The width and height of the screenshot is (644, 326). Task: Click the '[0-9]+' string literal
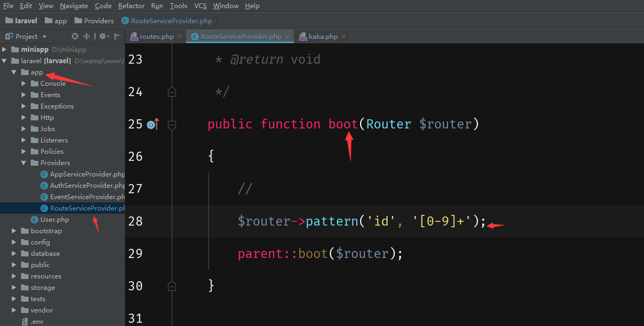point(442,221)
